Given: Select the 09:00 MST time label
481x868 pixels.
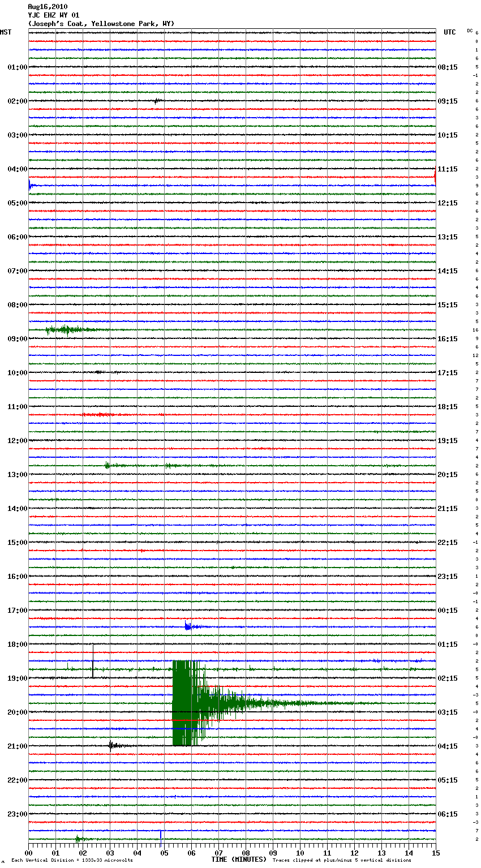Looking at the screenshot, I should click(18, 339).
